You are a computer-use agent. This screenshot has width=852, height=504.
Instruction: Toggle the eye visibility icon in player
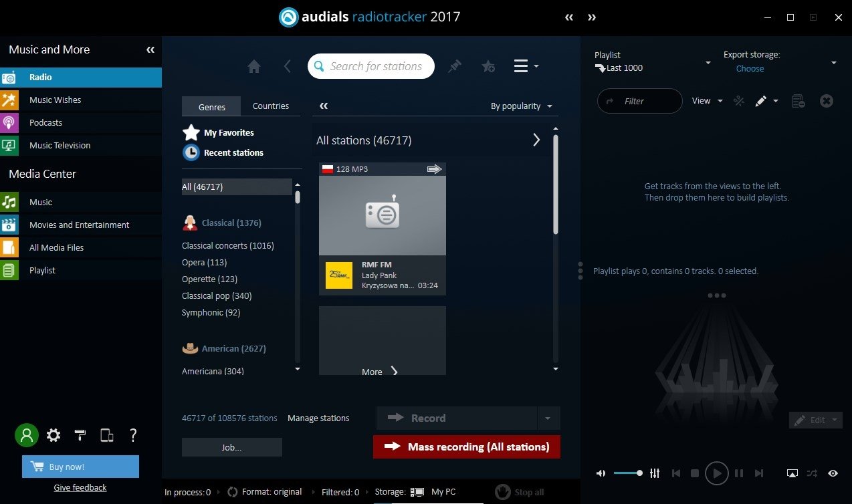tap(833, 473)
